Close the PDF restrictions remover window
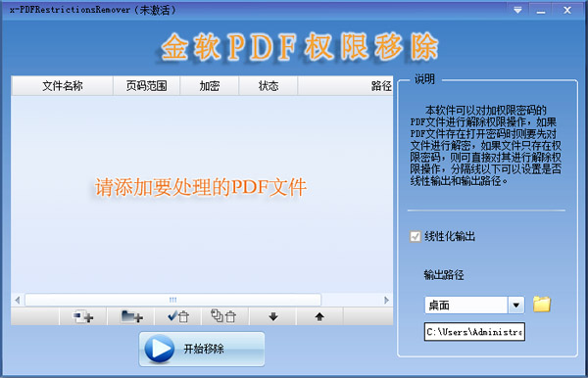Screen dimensions: 588x378 567,10
